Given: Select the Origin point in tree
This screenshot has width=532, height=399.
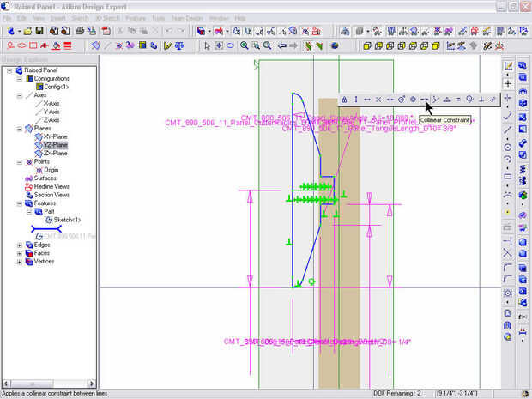Looking at the screenshot, I should 51,170.
